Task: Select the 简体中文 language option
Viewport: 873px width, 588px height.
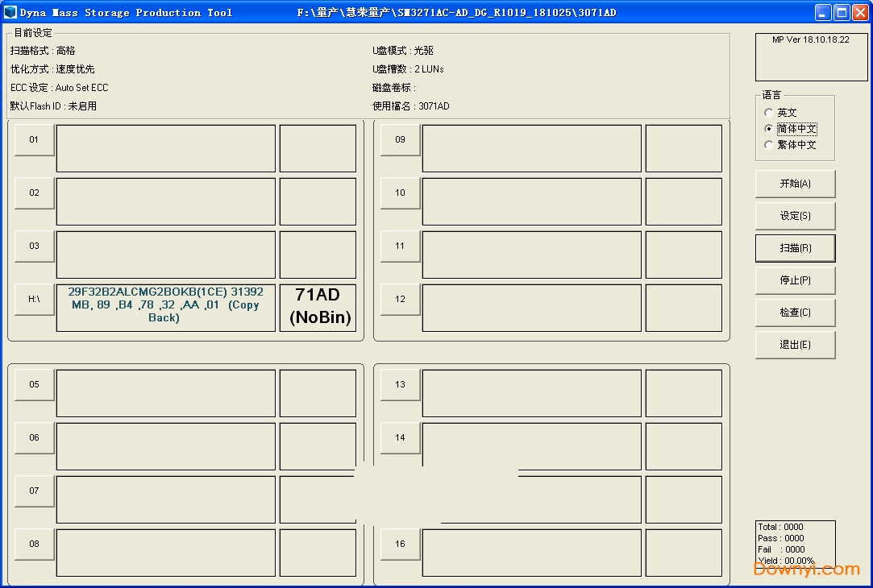Action: pyautogui.click(x=769, y=129)
